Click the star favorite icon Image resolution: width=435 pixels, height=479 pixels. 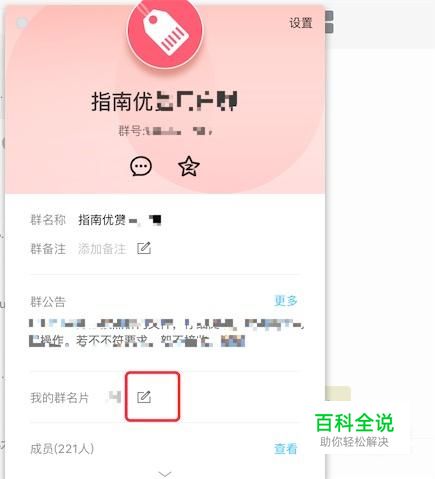[x=189, y=166]
